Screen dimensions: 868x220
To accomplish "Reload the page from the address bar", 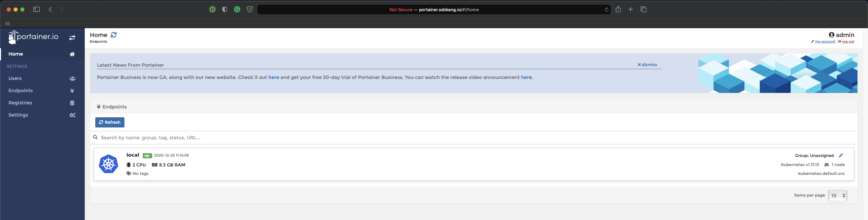I will 606,9.
